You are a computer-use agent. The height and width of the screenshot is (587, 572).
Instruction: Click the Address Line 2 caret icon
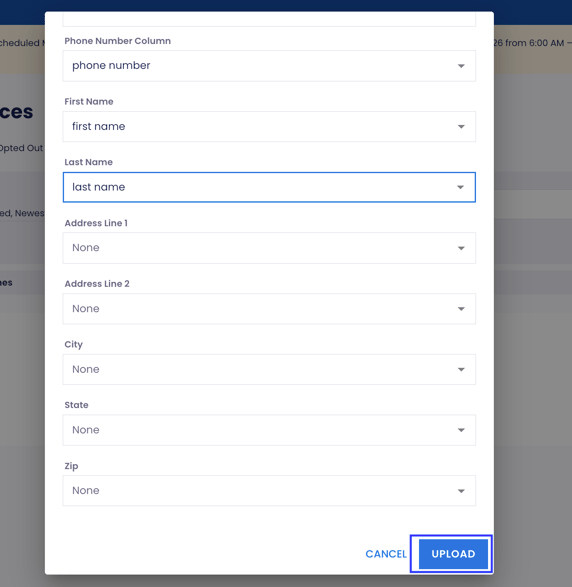tap(461, 309)
